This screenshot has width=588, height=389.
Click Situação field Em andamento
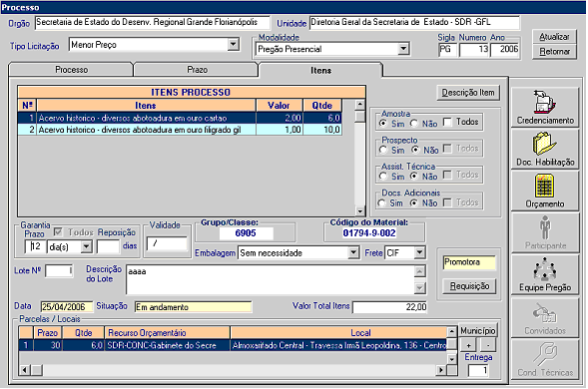click(193, 307)
